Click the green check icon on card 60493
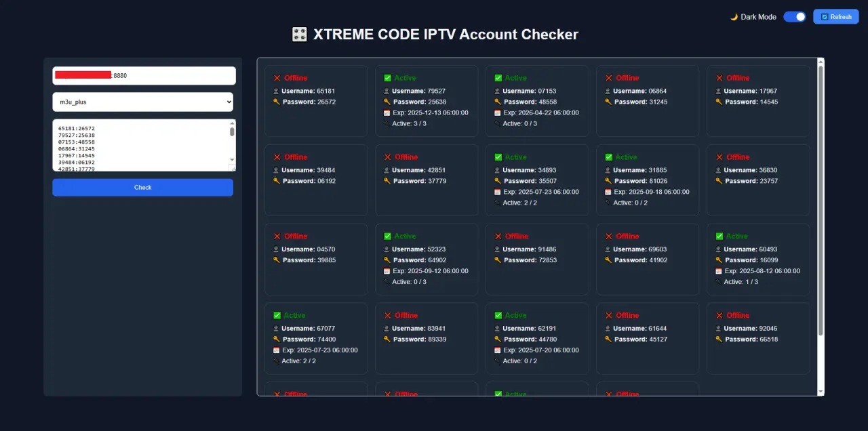The image size is (868, 431). click(x=719, y=237)
